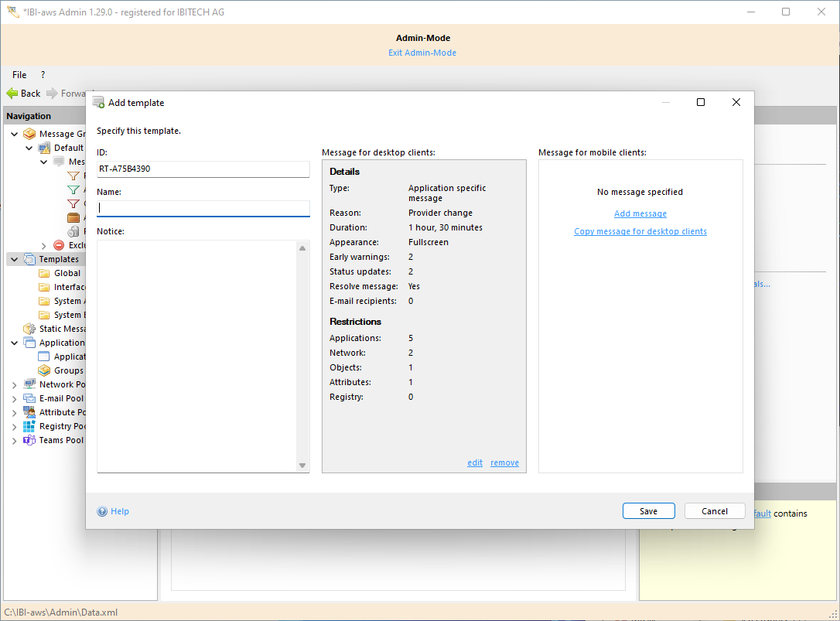Collapse the Templates tree node

[x=14, y=259]
